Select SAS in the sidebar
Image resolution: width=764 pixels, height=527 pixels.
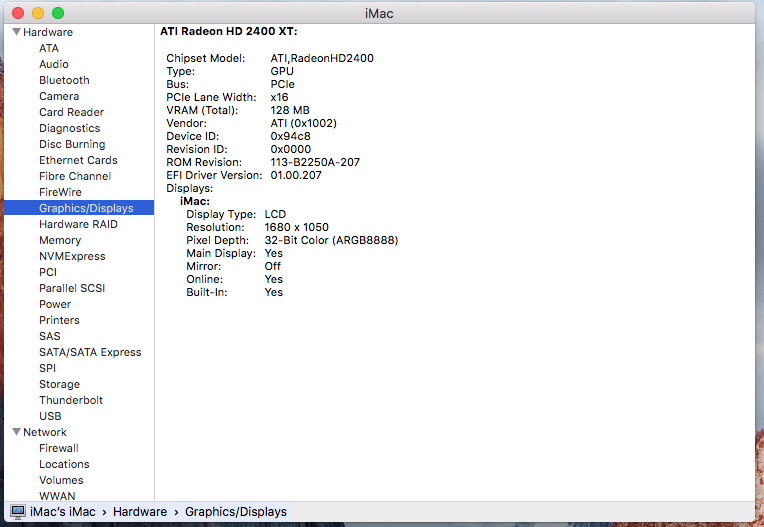(x=50, y=336)
